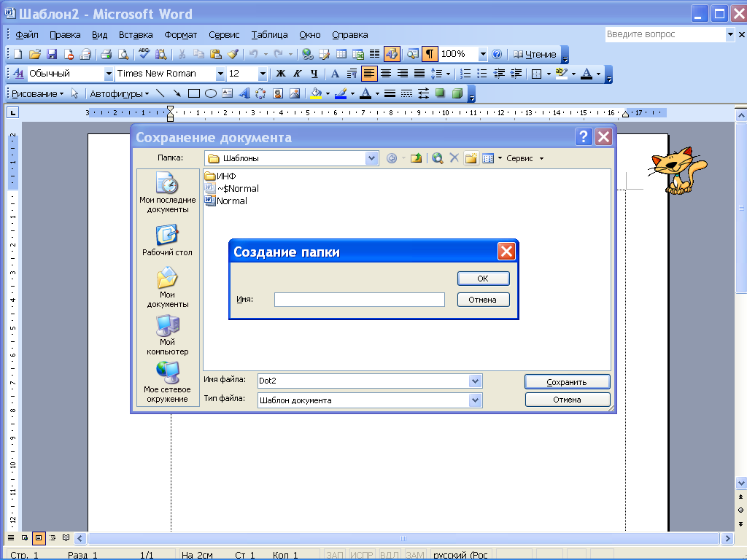
Task: Click the Bulleted list icon
Action: [x=482, y=74]
